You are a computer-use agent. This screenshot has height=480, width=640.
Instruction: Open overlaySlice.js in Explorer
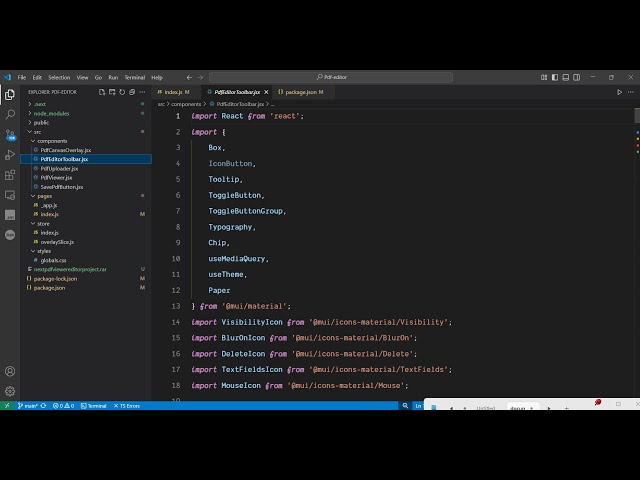point(87,242)
